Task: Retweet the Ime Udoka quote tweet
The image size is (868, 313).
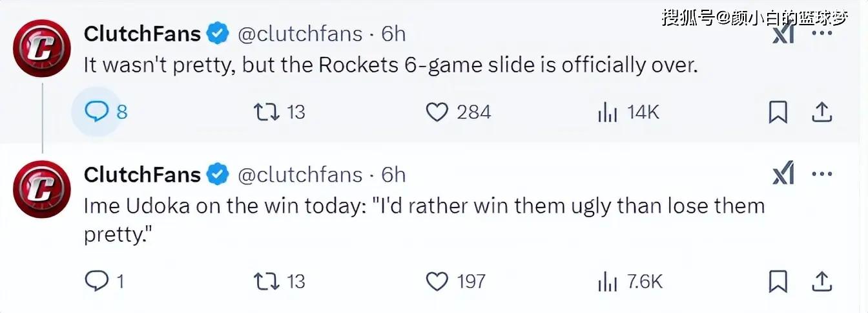Action: (x=279, y=281)
